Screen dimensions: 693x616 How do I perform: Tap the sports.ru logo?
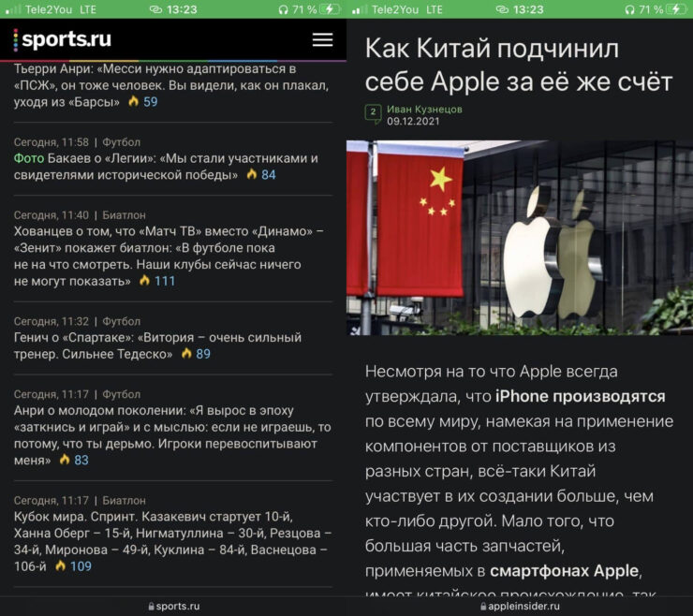tap(63, 39)
